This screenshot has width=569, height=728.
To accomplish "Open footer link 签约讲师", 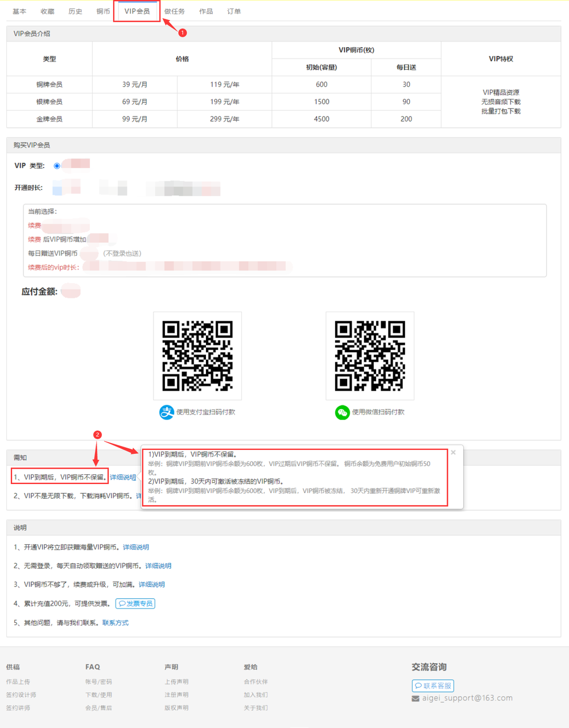I will pyautogui.click(x=18, y=708).
